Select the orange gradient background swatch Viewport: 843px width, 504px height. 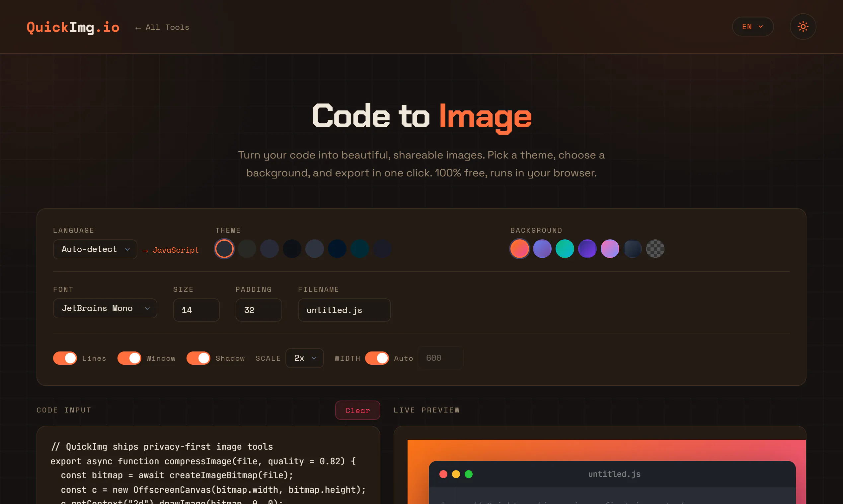tap(519, 249)
